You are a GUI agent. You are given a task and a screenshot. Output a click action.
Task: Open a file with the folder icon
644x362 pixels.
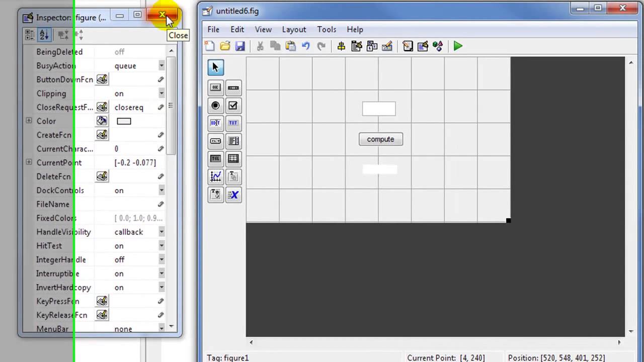tap(225, 46)
